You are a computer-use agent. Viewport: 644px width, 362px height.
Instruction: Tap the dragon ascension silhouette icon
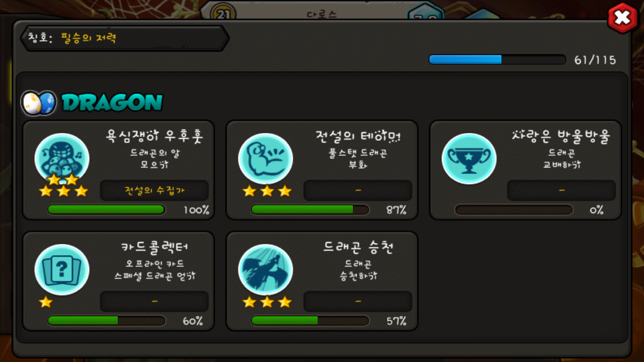265,269
